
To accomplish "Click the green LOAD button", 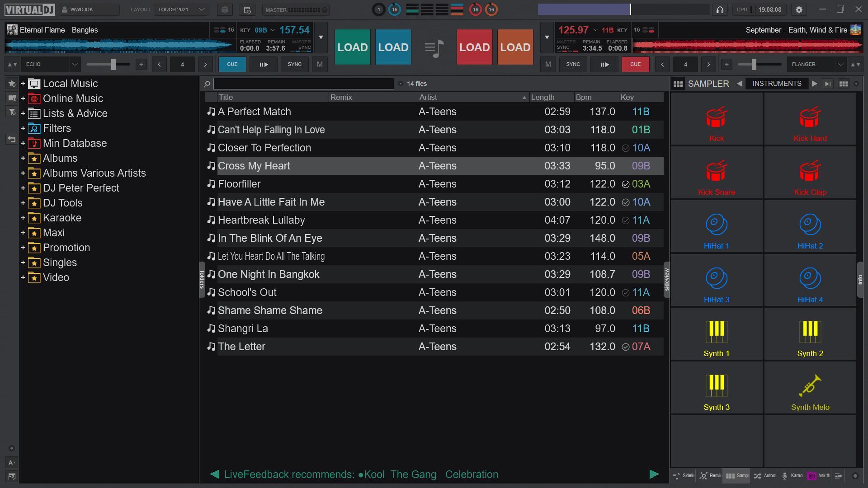I will point(353,47).
